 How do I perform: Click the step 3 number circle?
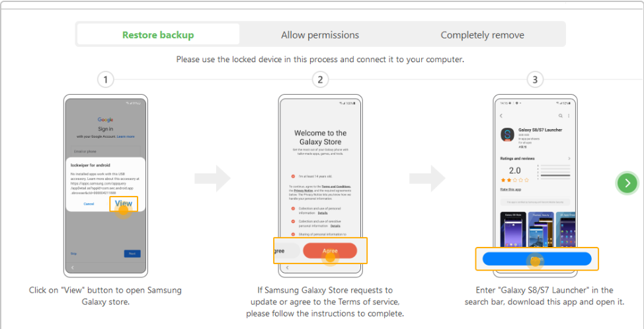(535, 80)
